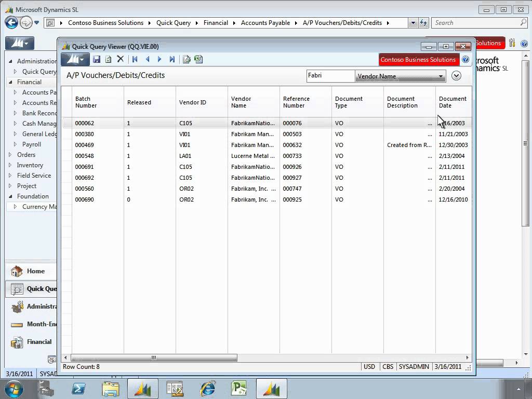Open the Dynamics logo menu in Quick Query Viewer
Screen dimensions: 532x399
click(75, 59)
